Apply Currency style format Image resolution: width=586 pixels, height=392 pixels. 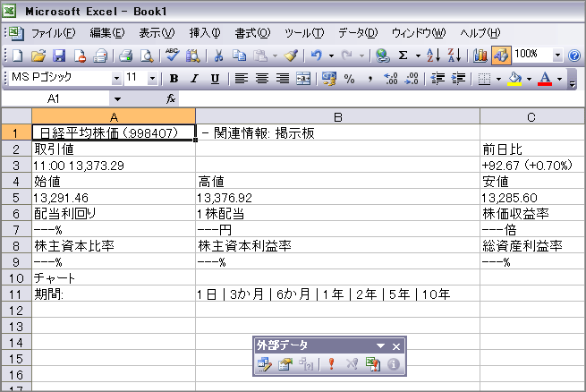(329, 79)
